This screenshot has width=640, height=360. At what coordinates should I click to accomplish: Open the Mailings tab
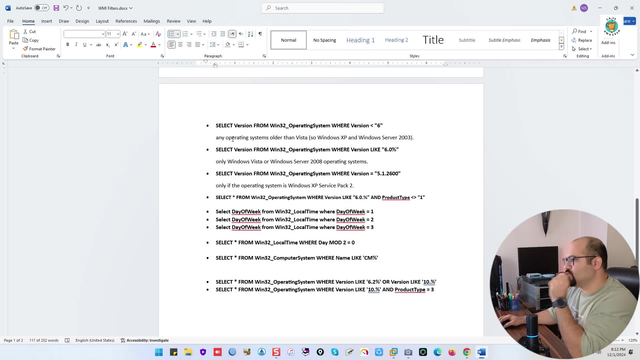coord(151,21)
